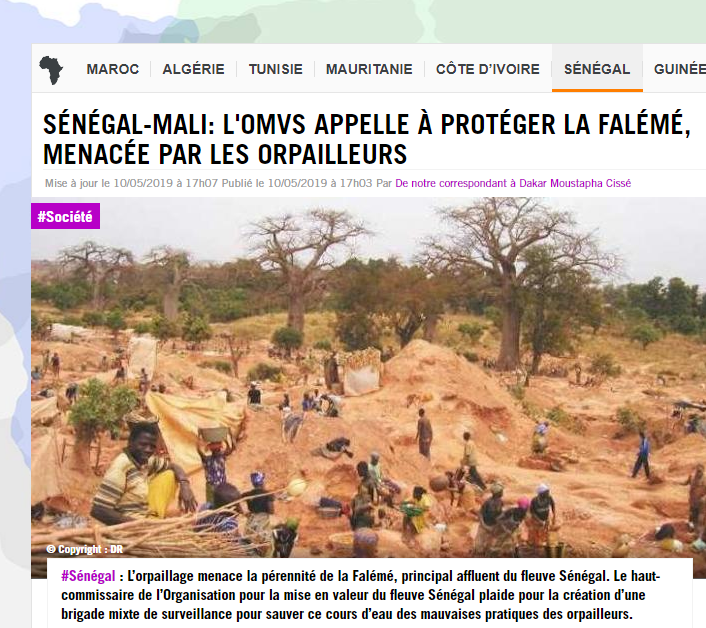
Task: Open the Guinée section
Action: [680, 69]
